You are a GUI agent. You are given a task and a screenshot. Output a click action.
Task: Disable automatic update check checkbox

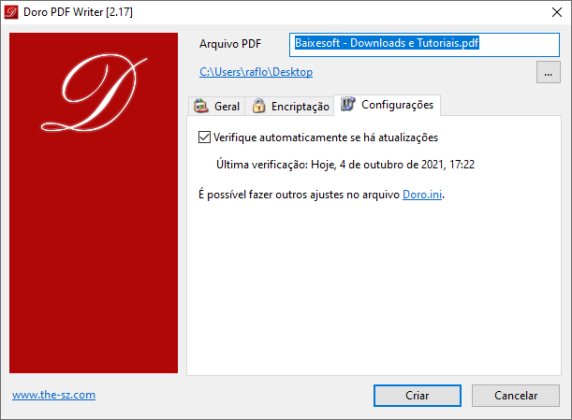coord(204,137)
